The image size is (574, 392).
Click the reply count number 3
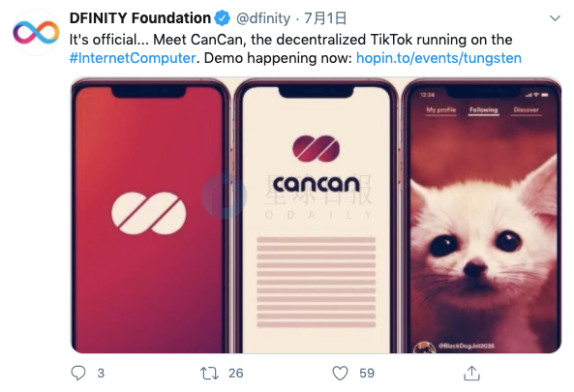(x=101, y=374)
